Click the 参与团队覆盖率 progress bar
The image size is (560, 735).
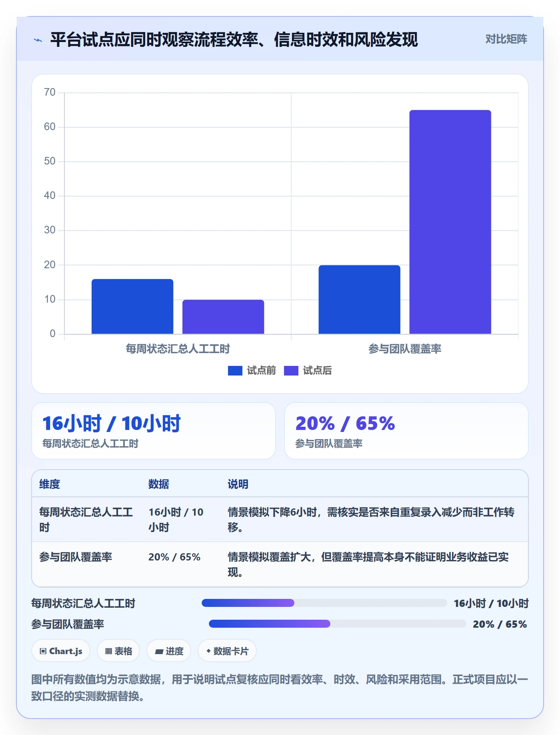[338, 624]
